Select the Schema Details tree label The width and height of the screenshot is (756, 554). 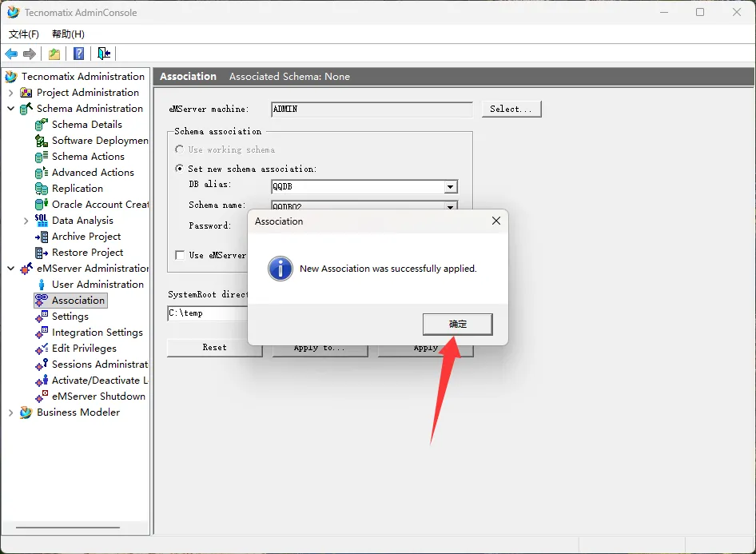click(x=87, y=125)
